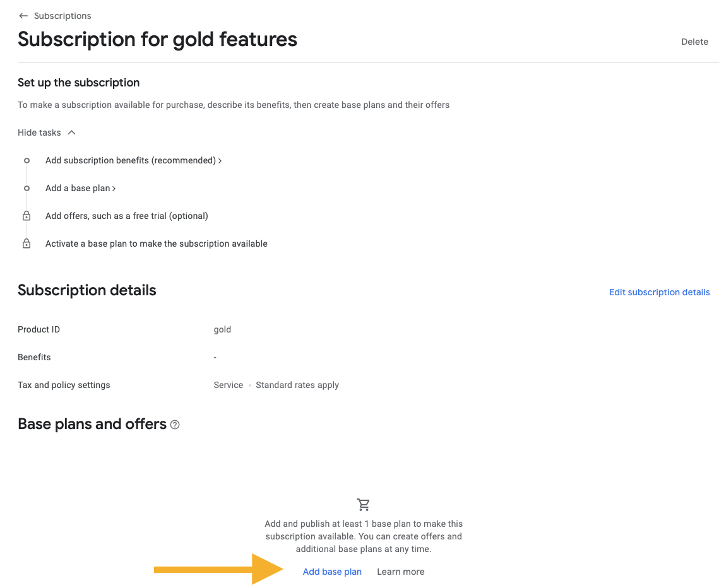Open the Add subscription benefits (recommended) task
719x588 pixels.
133,160
